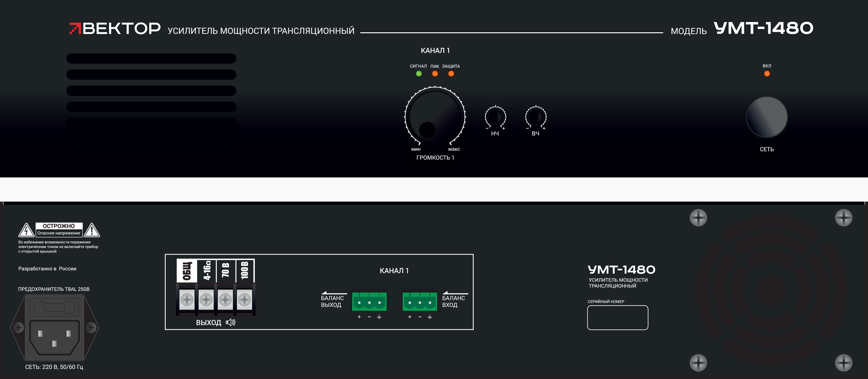Click the КАНАЛ 1 label on rear panel

pyautogui.click(x=394, y=271)
